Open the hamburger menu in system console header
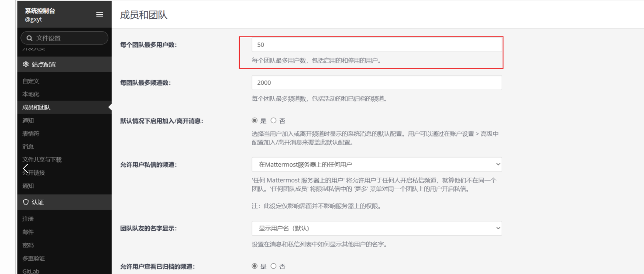This screenshot has height=274, width=644. 100,14
